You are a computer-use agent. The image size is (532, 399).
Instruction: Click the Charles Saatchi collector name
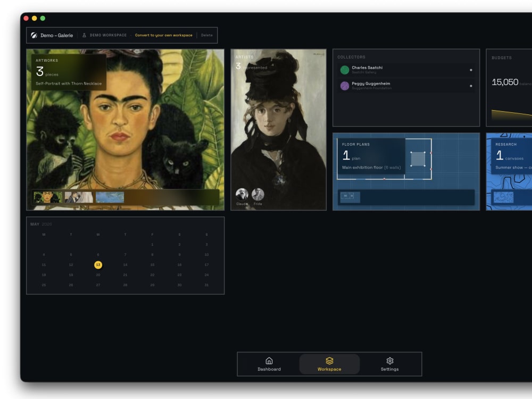tap(367, 68)
